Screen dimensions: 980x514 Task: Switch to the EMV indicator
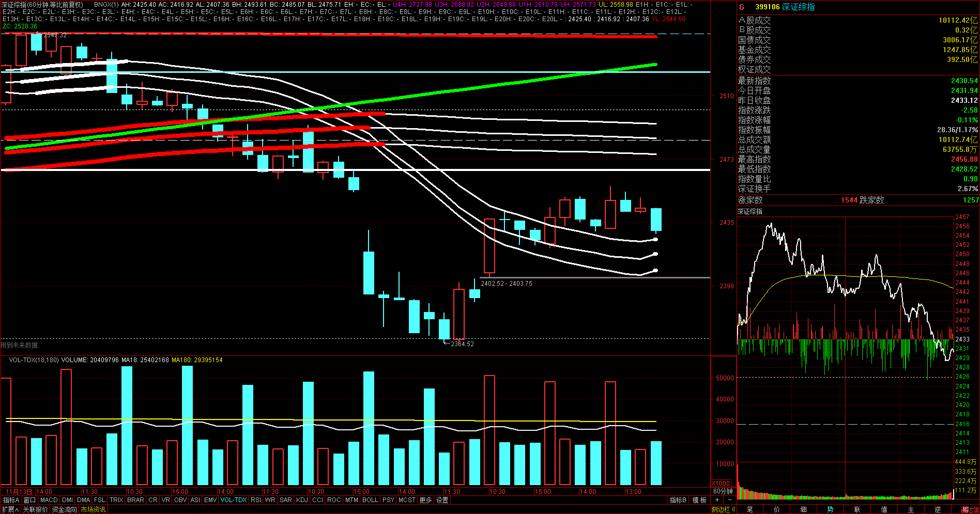[210, 500]
